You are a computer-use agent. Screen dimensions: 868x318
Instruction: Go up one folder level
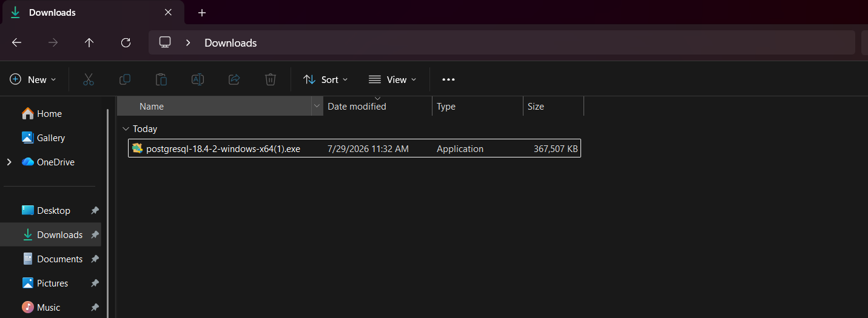tap(89, 42)
